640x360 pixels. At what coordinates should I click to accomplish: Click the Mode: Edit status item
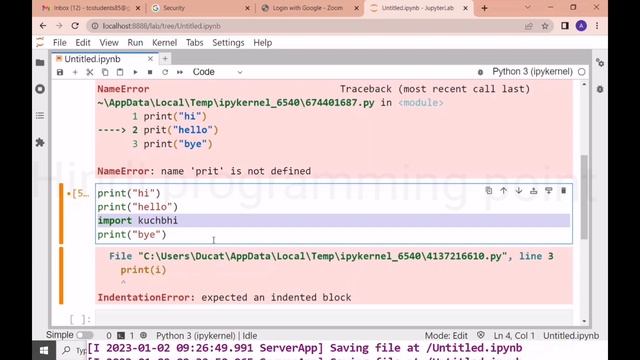[446, 336]
